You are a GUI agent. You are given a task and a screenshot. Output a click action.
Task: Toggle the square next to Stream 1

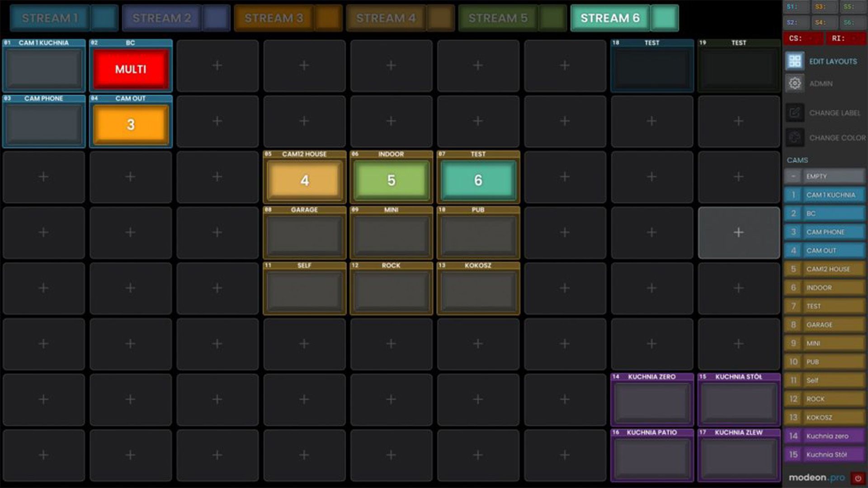[x=104, y=18]
